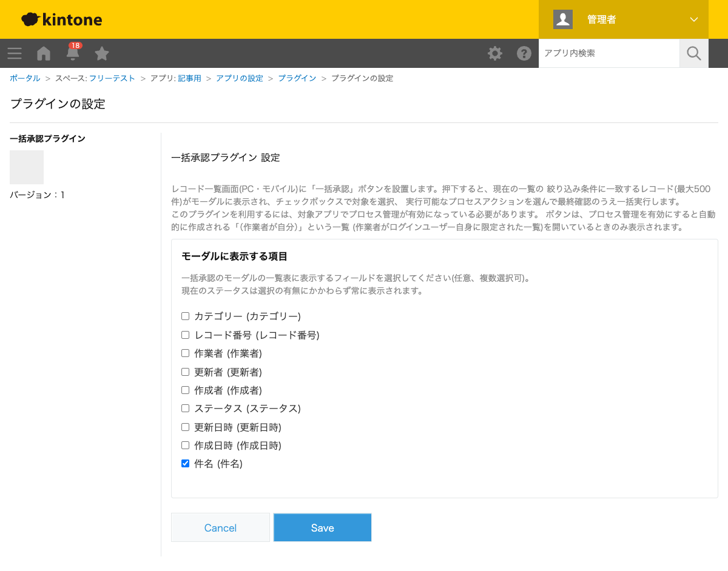This screenshot has height=571, width=728.
Task: Click the プラグインの設定 page heading
Action: (58, 104)
